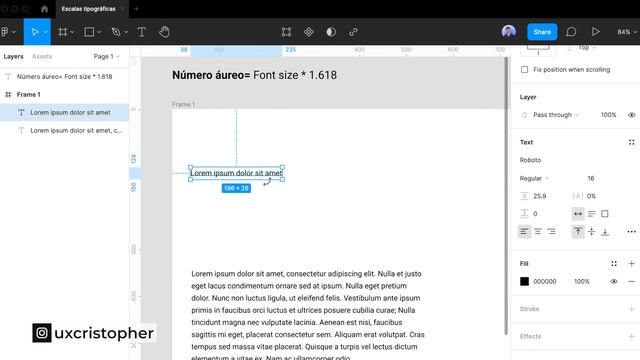Click the letter spacing 0% field
Viewport: 640px width, 360px height.
coord(591,196)
